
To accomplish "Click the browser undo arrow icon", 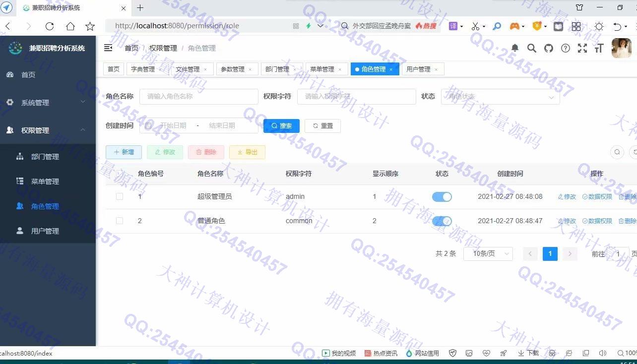I will (x=617, y=26).
